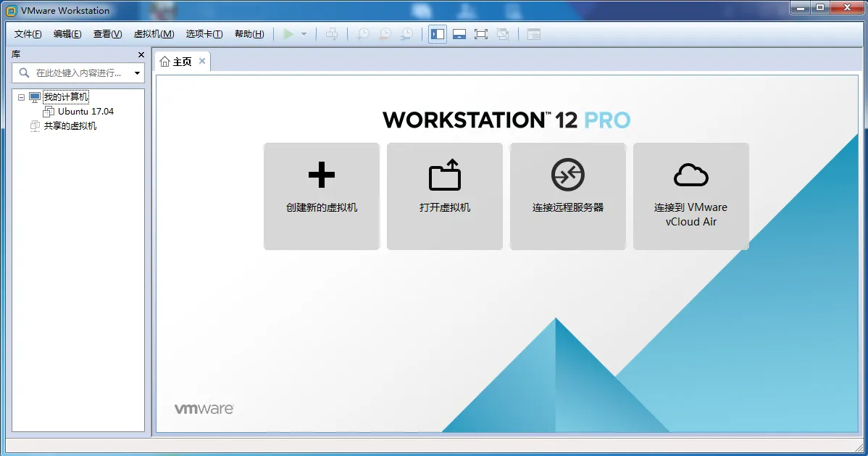Open the 虚拟机(M) menu
The width and height of the screenshot is (868, 456).
click(154, 34)
